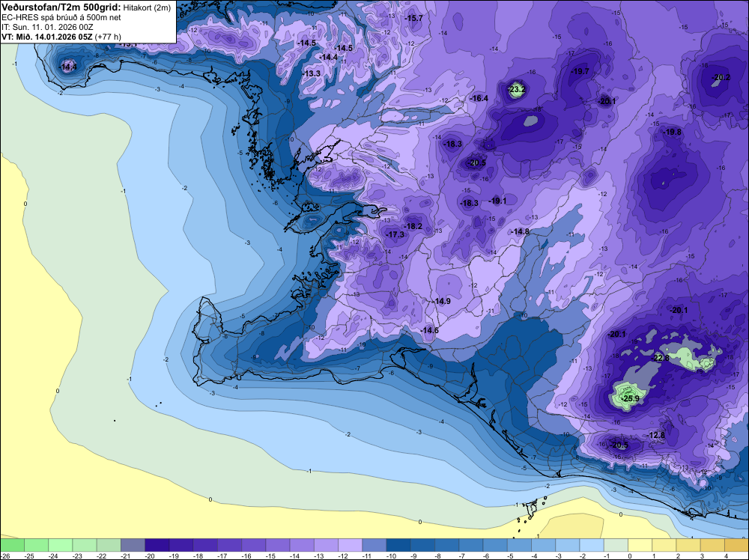The image size is (749, 560).
Task: Select the -19.1 temperature label
Action: coord(497,201)
